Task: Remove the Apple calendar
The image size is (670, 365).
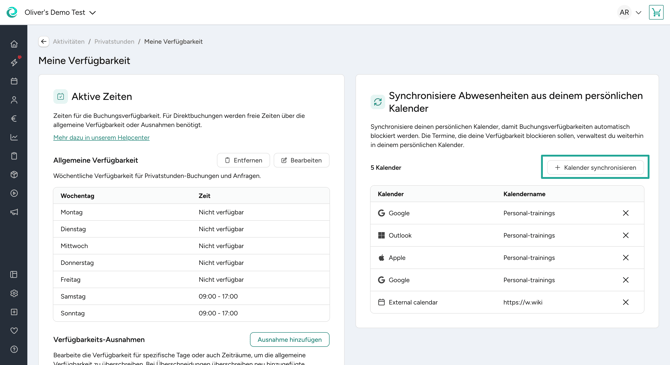Action: click(x=626, y=258)
